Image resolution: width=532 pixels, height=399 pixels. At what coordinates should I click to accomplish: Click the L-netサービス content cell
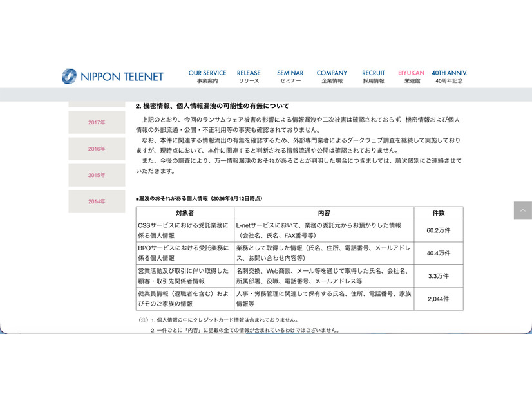(x=324, y=230)
